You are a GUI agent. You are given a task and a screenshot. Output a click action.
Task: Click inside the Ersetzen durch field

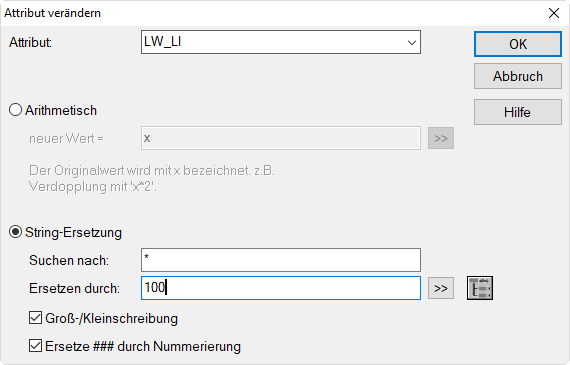pyautogui.click(x=281, y=288)
